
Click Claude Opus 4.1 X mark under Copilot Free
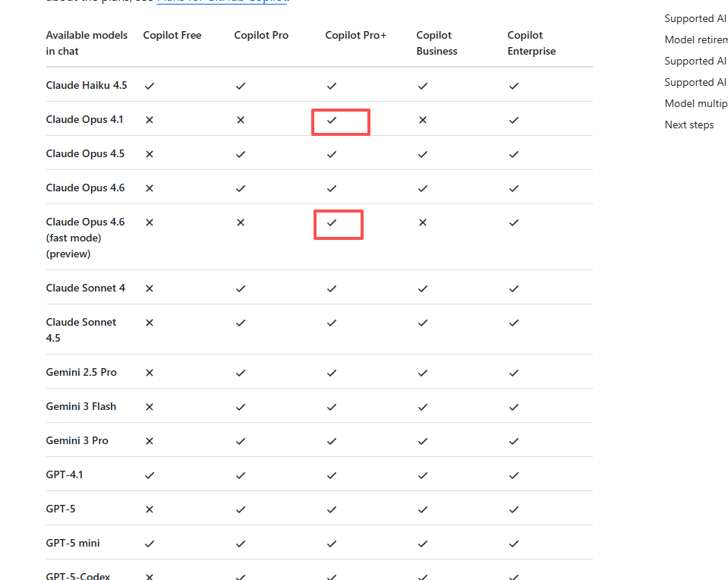coord(150,120)
